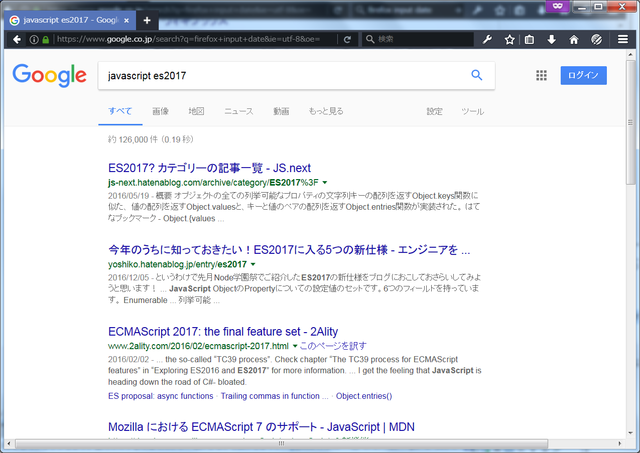The height and width of the screenshot is (453, 640).
Task: Go to the Firefox home page icon
Action: [x=574, y=40]
